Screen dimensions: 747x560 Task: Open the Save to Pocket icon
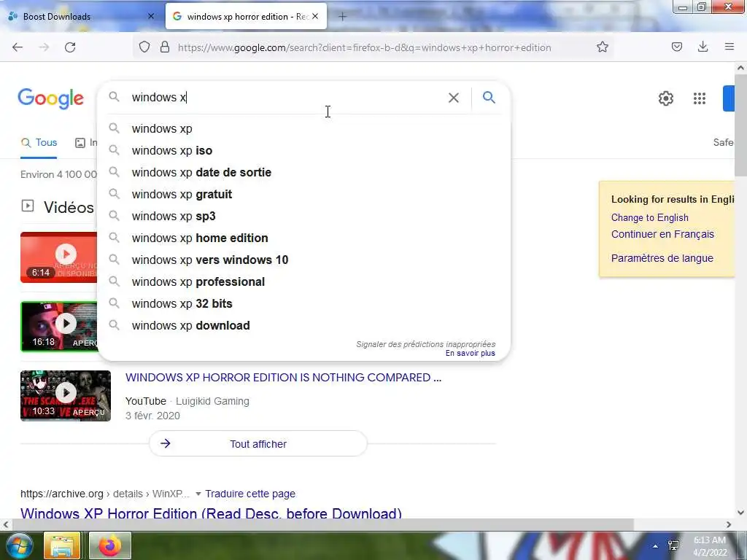pos(677,47)
